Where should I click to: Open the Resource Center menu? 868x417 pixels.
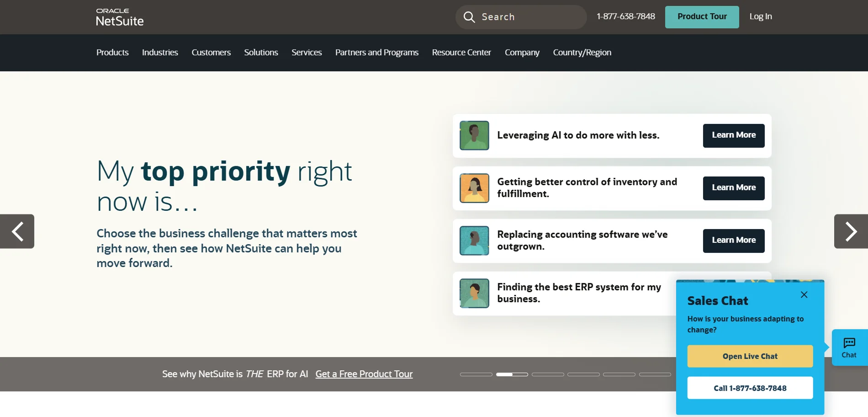(x=461, y=53)
